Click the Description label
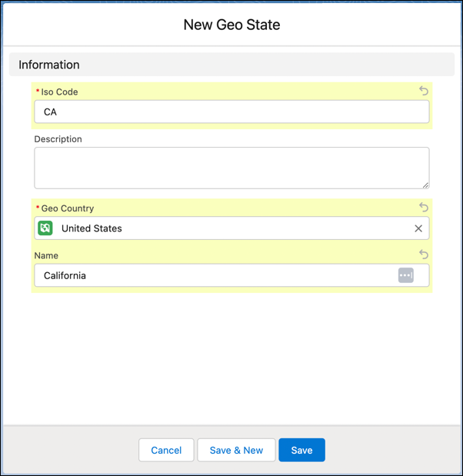This screenshot has height=476, width=463. [58, 139]
